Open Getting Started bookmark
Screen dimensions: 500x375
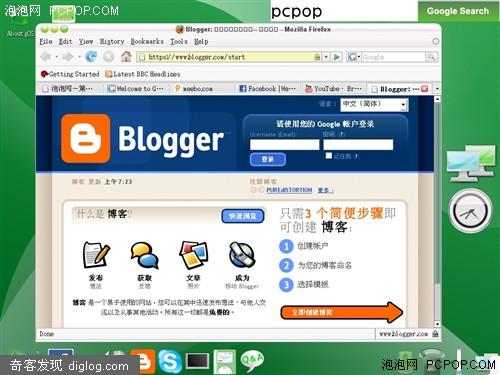point(70,74)
